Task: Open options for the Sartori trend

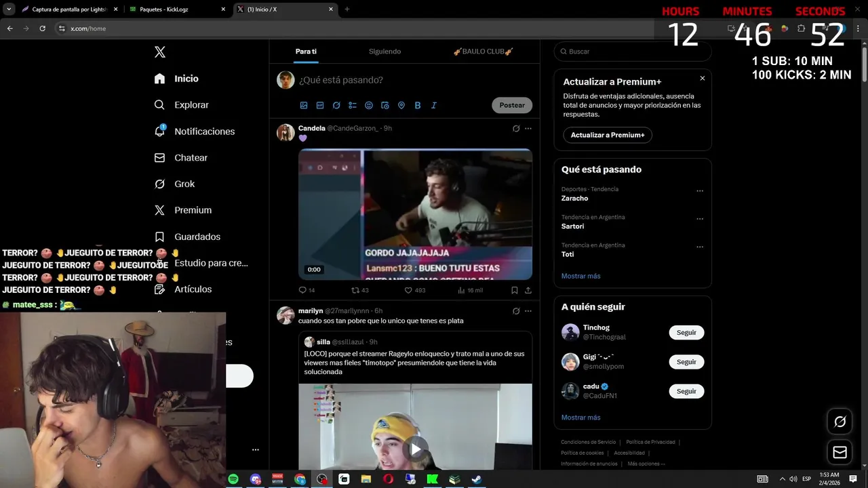Action: (700, 219)
